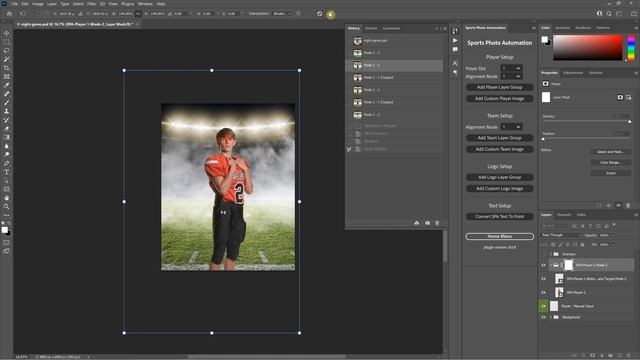
Task: Show the Overlays group
Action: click(543, 254)
